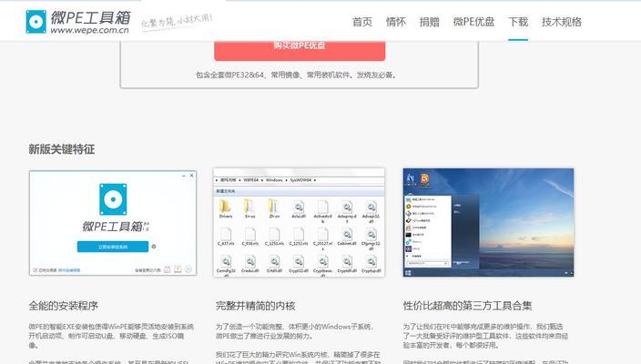
Task: Click the 性价比超高的第三方工具合集 heading
Action: (467, 306)
